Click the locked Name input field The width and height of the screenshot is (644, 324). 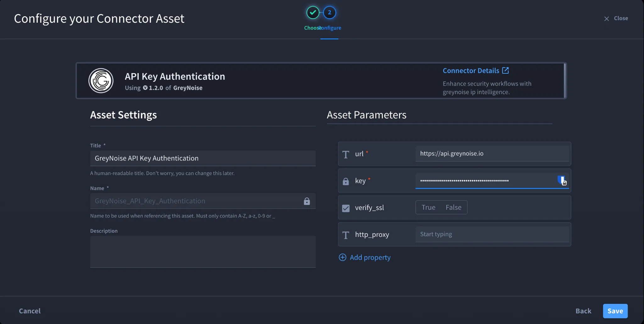(203, 201)
